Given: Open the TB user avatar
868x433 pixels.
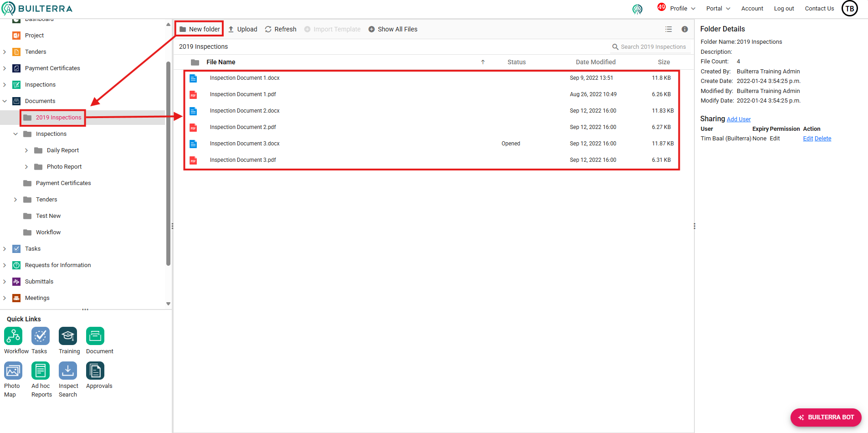Looking at the screenshot, I should point(850,8).
